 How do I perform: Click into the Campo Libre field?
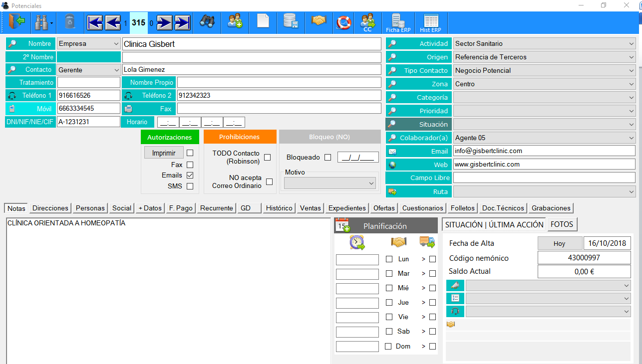pyautogui.click(x=544, y=178)
